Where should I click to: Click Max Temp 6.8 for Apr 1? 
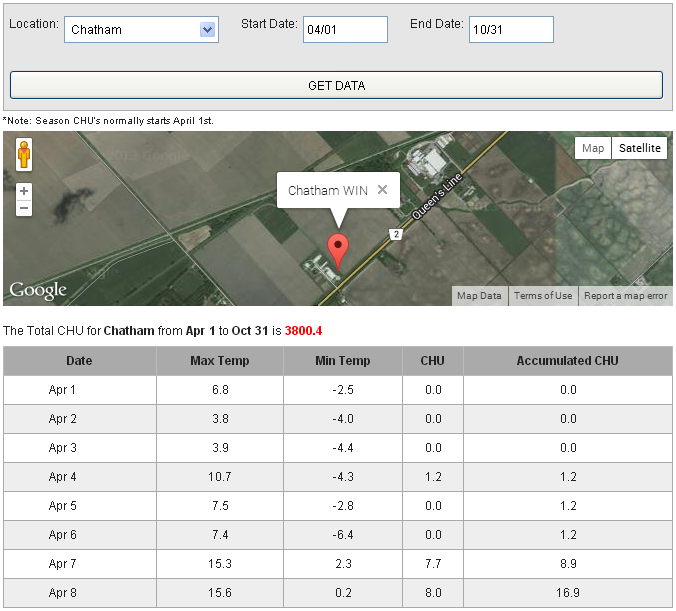tap(220, 390)
